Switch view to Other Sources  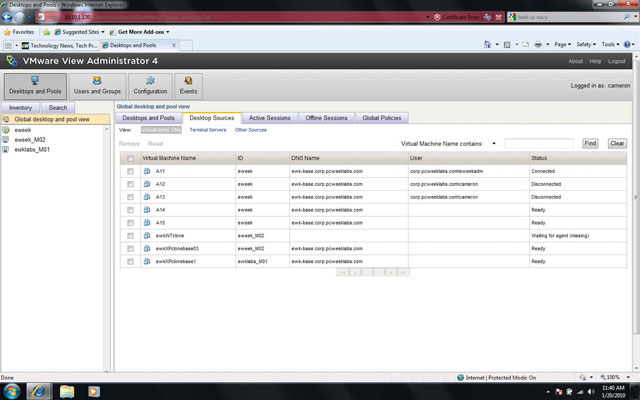[251, 130]
